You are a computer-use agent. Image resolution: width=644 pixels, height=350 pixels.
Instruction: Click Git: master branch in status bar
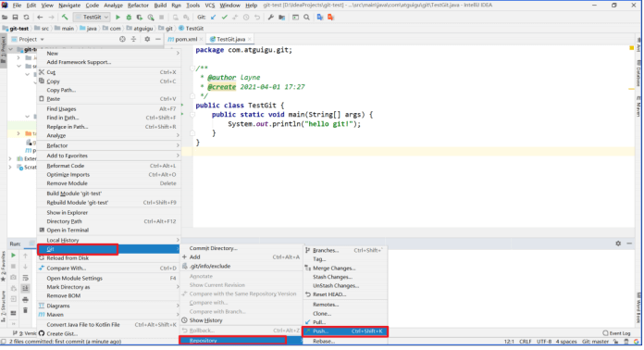pos(596,342)
